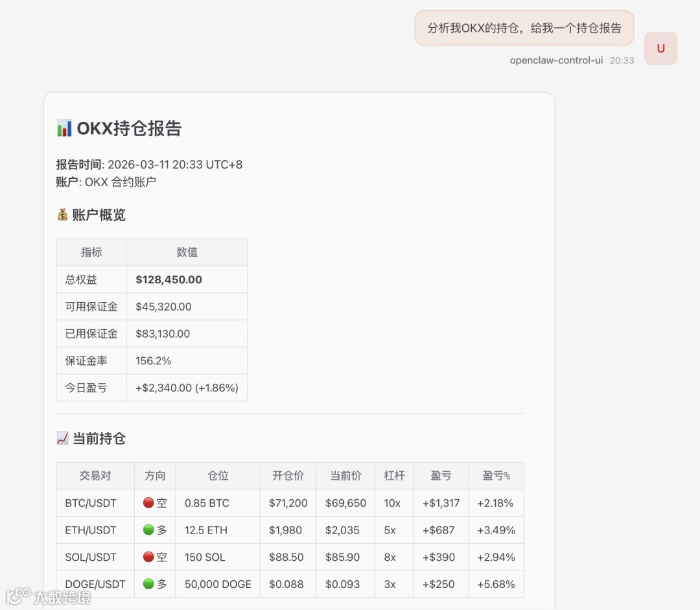The height and width of the screenshot is (610, 700).
Task: Click the 杠杆 column header
Action: tap(394, 476)
